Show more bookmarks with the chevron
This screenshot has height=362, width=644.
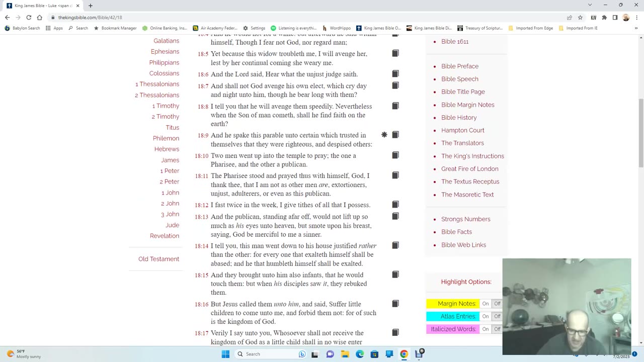[637, 28]
